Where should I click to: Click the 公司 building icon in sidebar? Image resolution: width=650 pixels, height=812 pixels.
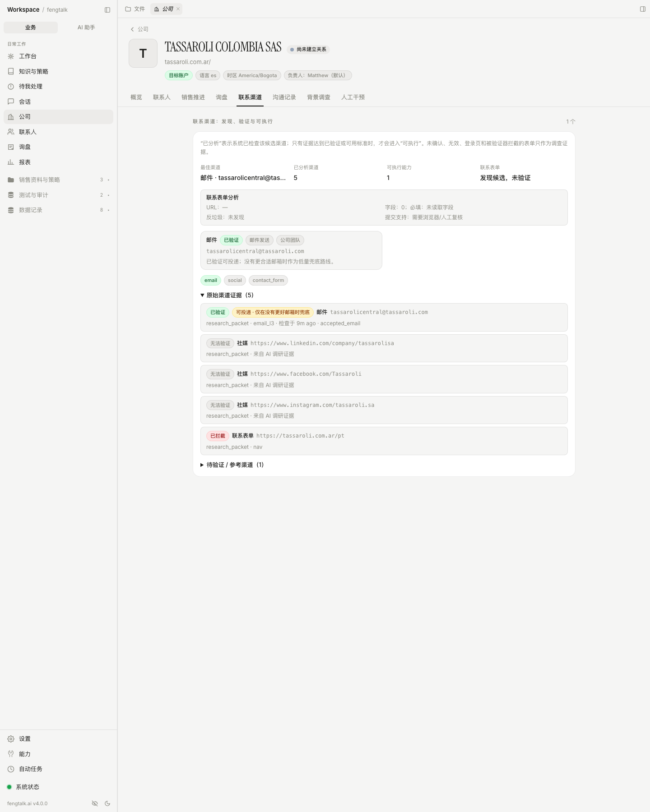(x=11, y=117)
